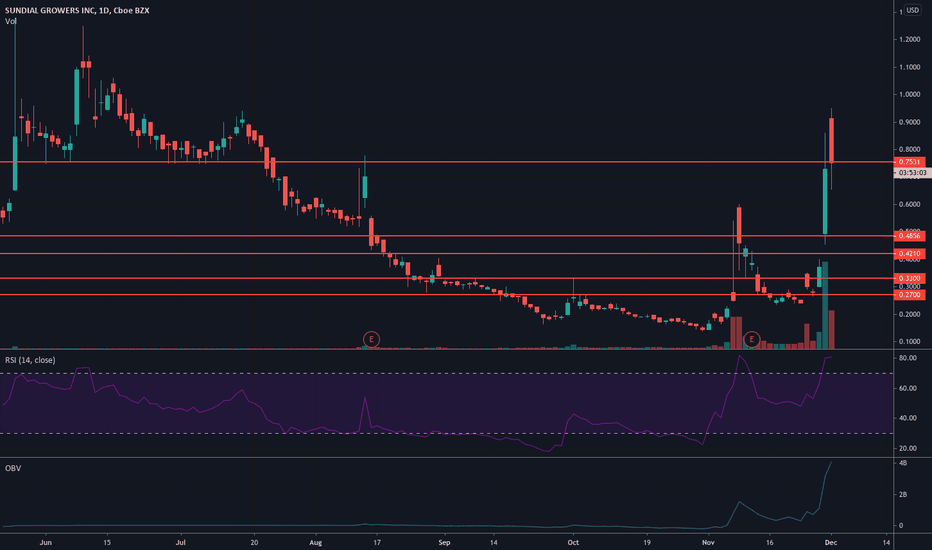Screen dimensions: 932x550
Task: Select the Vol indicator label
Action: point(10,21)
